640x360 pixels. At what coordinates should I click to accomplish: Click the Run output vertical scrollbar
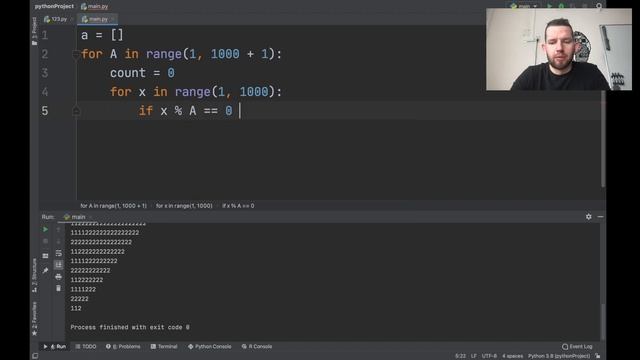click(603, 322)
